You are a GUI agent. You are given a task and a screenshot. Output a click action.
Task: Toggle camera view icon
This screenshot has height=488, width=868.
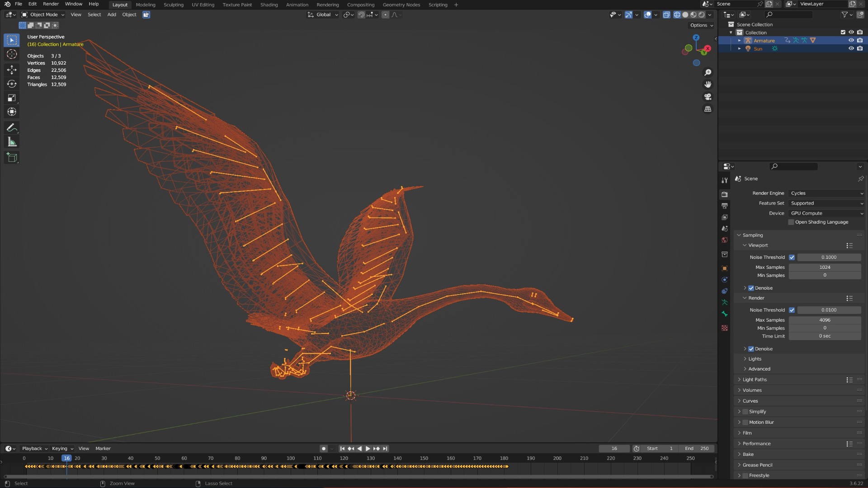(x=708, y=97)
